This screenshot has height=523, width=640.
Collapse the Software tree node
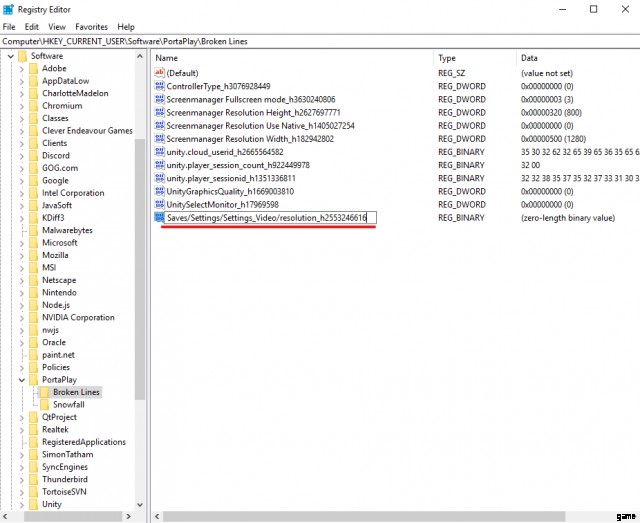click(x=10, y=56)
